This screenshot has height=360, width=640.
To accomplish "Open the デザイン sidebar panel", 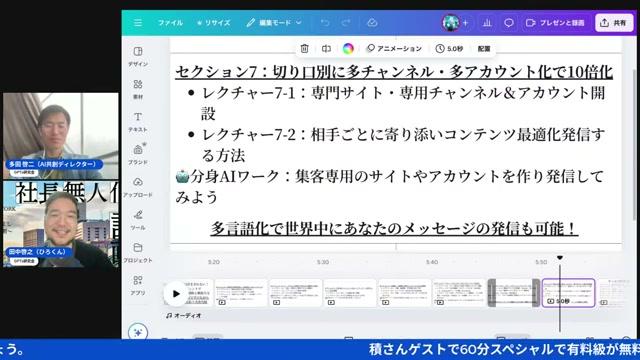I will point(138,56).
